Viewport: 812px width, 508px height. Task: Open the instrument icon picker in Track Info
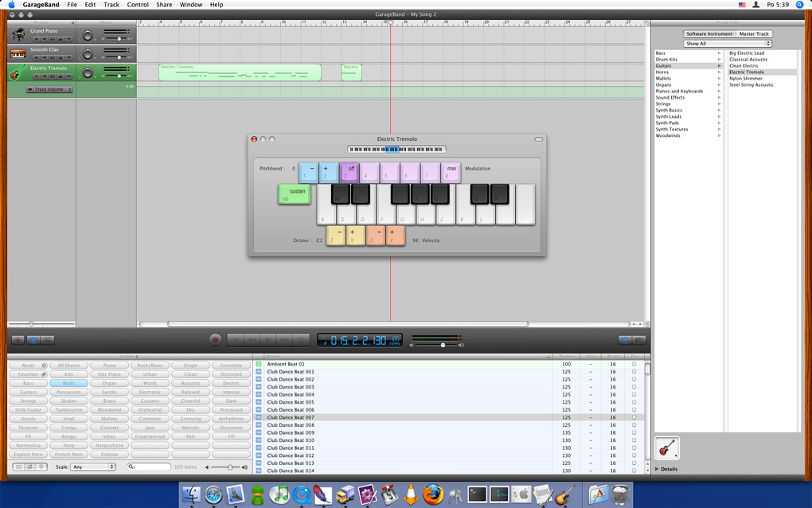click(667, 448)
